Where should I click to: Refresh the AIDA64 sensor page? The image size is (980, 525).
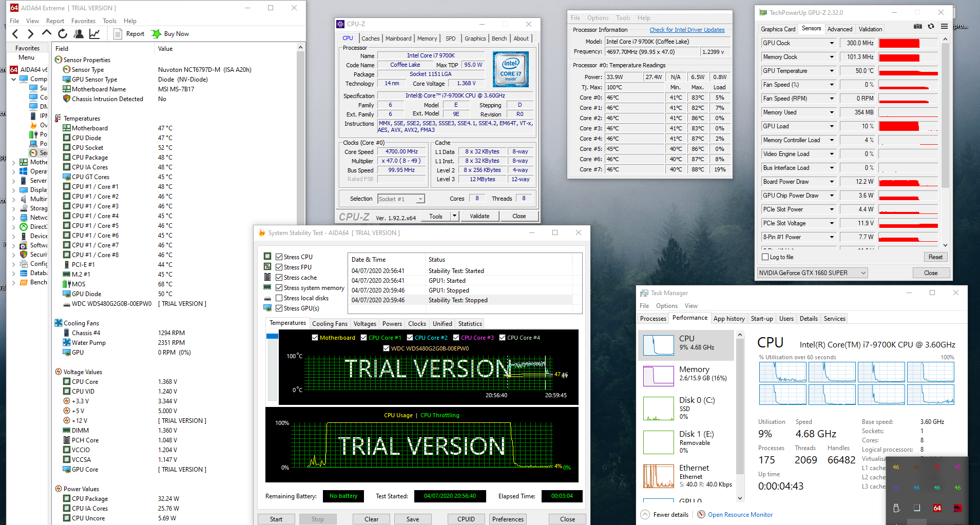pos(63,34)
